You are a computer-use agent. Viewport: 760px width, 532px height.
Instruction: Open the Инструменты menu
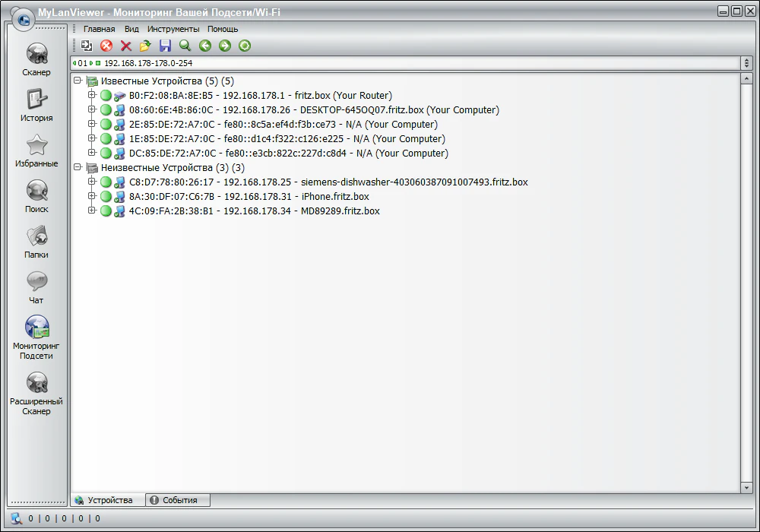click(173, 29)
